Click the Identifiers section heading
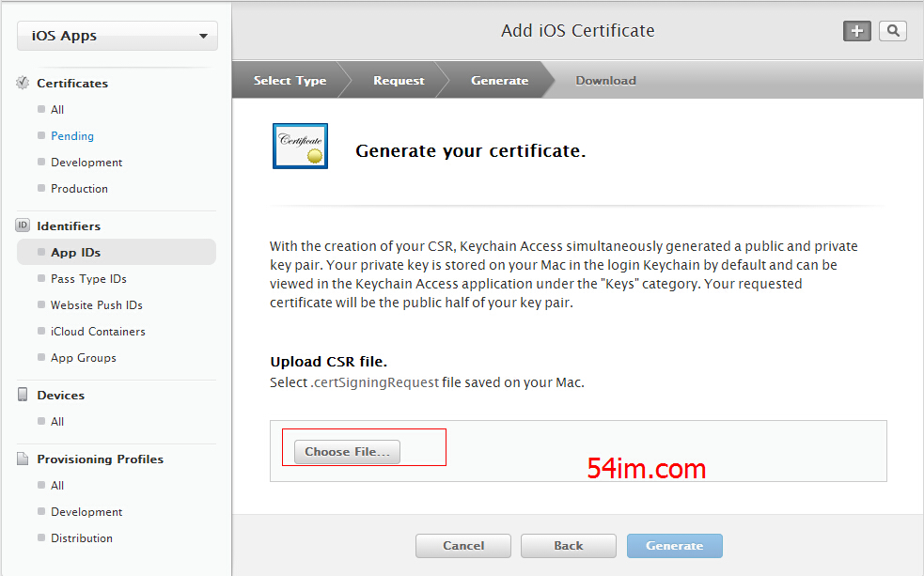 pyautogui.click(x=69, y=226)
